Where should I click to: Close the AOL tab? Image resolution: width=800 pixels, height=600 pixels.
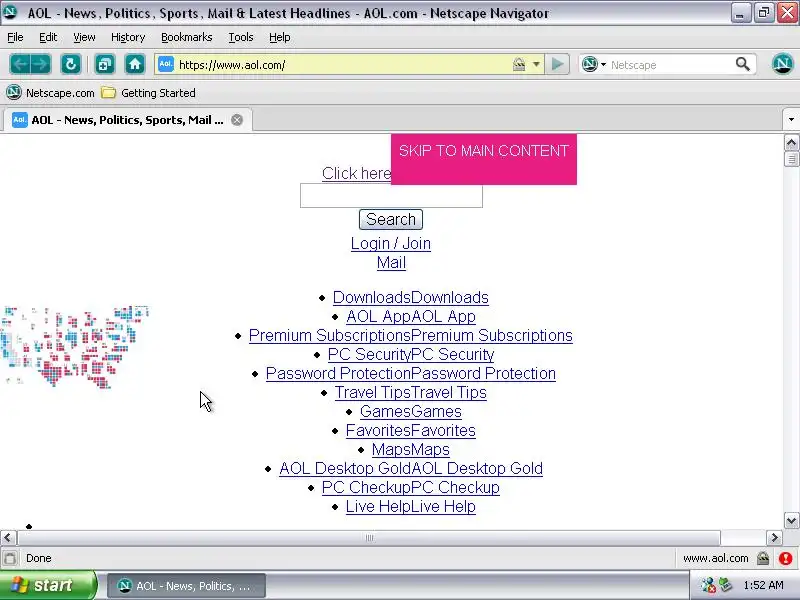point(237,120)
